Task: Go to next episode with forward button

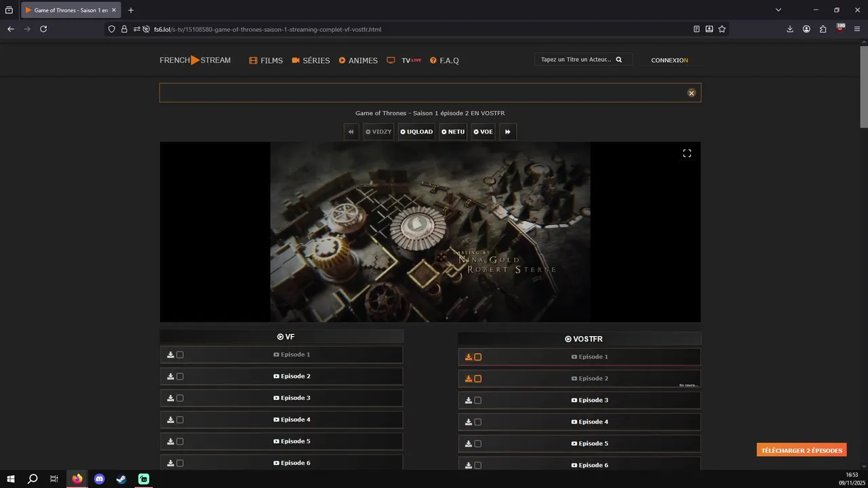Action: (507, 131)
